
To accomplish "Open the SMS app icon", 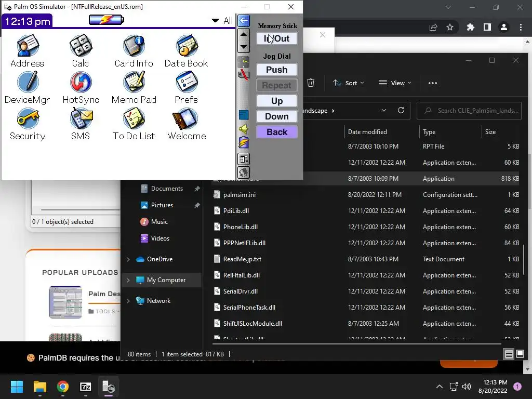I will coord(81,124).
